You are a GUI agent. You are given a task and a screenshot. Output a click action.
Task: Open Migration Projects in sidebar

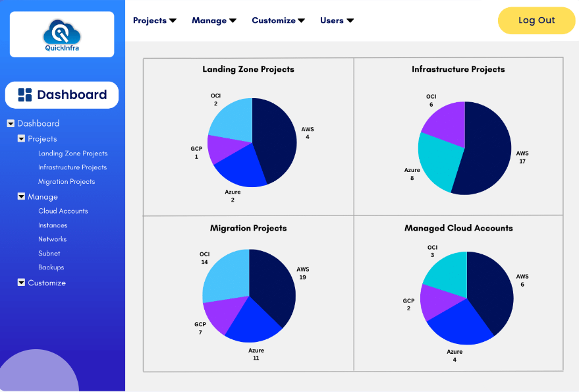point(67,181)
